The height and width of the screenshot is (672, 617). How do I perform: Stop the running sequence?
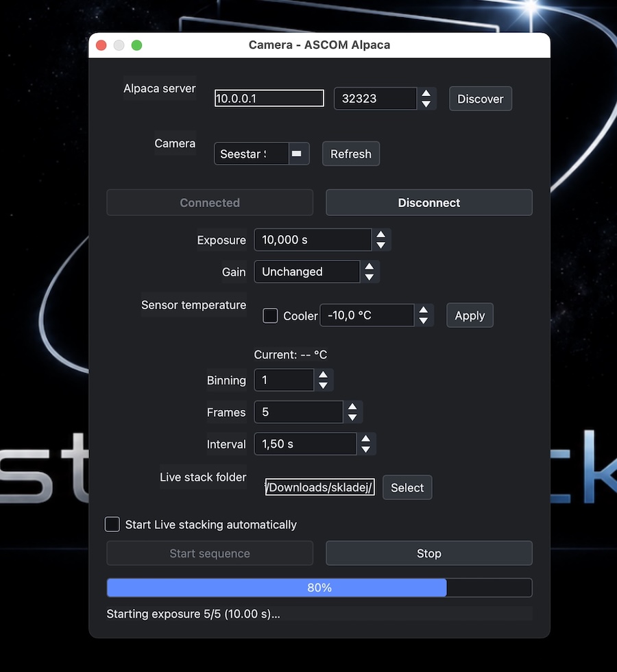pyautogui.click(x=429, y=553)
